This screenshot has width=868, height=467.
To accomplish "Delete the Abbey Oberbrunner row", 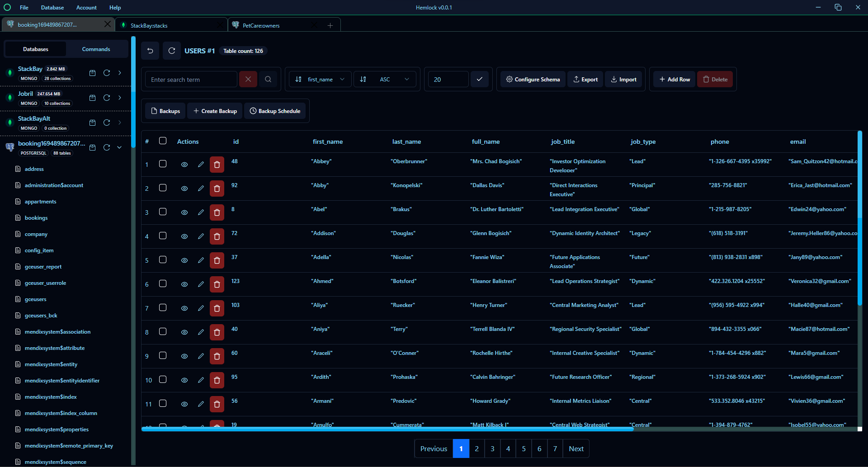I will 217,165.
